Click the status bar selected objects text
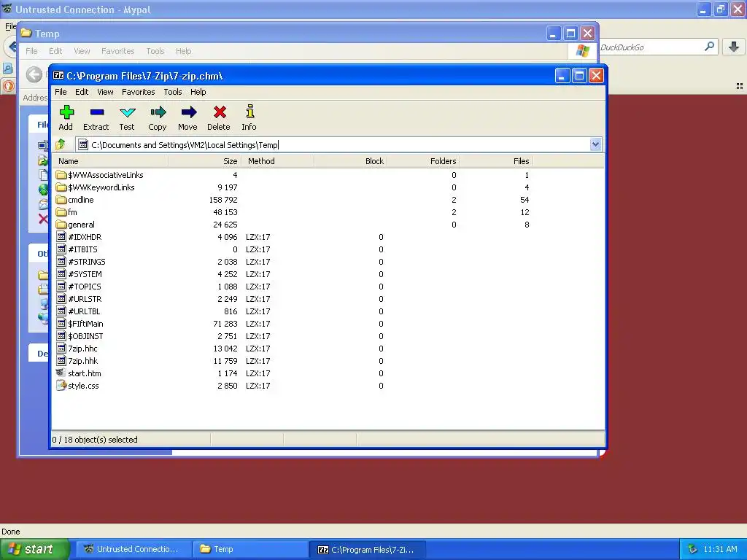 coord(95,440)
